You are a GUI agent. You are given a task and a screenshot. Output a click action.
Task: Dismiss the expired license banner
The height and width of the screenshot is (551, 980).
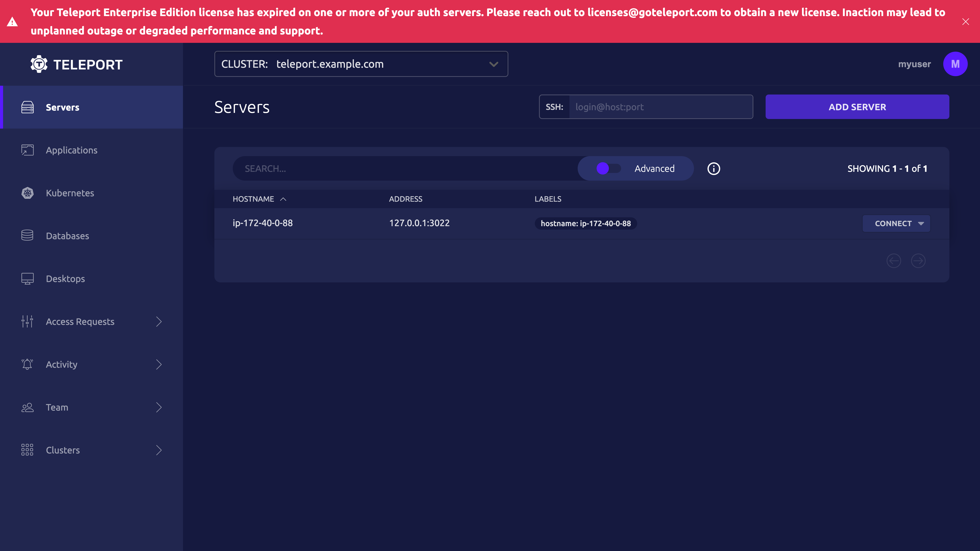pyautogui.click(x=966, y=21)
